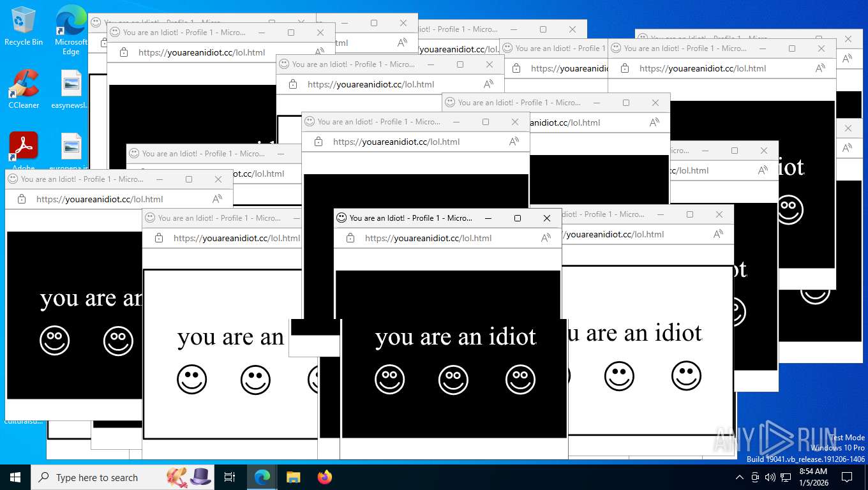The image size is (868, 490).
Task: Click Read aloud icon in the active window
Action: tap(546, 238)
